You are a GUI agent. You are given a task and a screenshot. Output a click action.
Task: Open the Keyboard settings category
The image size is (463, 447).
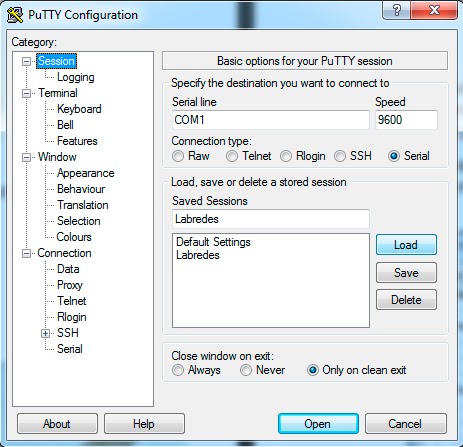(79, 109)
